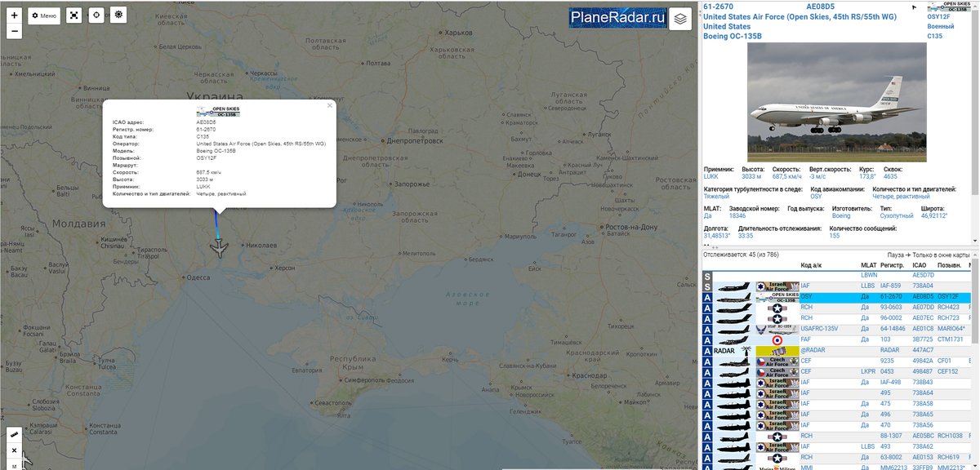Open the Меню settings menu

(44, 16)
